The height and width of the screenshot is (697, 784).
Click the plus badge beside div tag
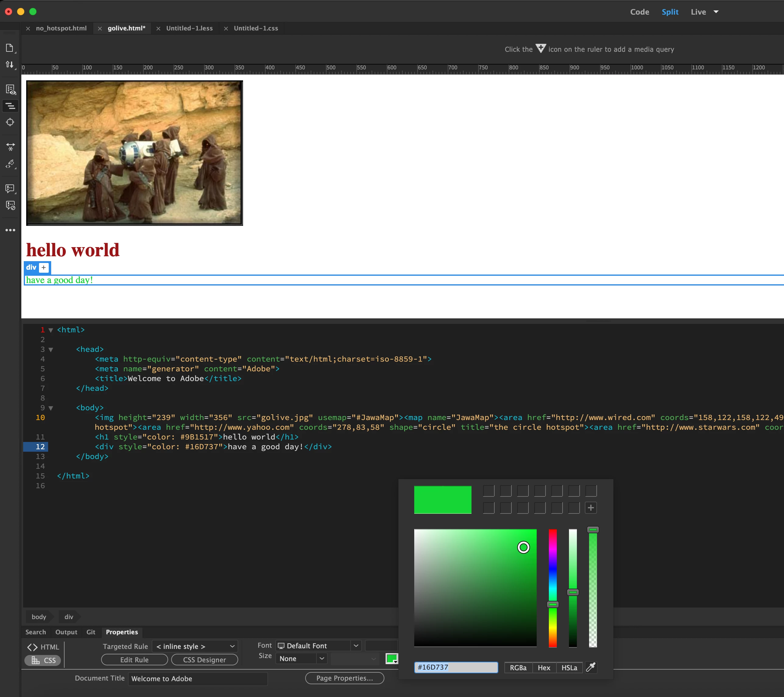tap(44, 268)
